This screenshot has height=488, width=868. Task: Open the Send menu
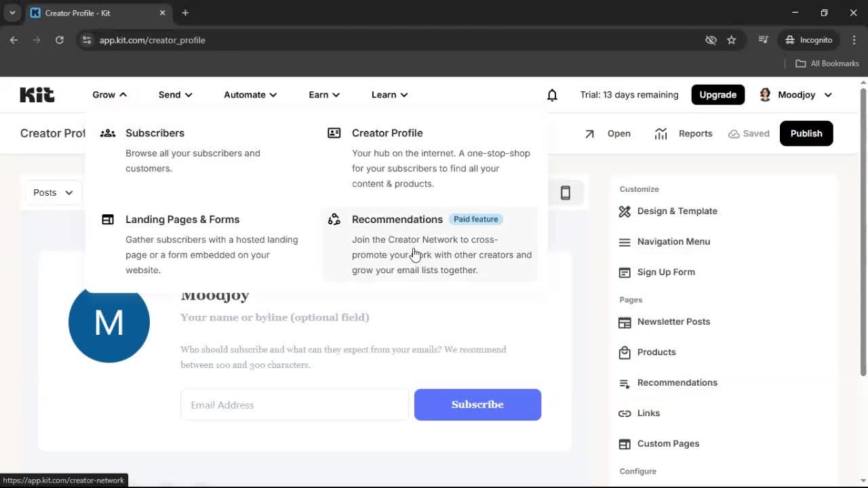(x=175, y=94)
